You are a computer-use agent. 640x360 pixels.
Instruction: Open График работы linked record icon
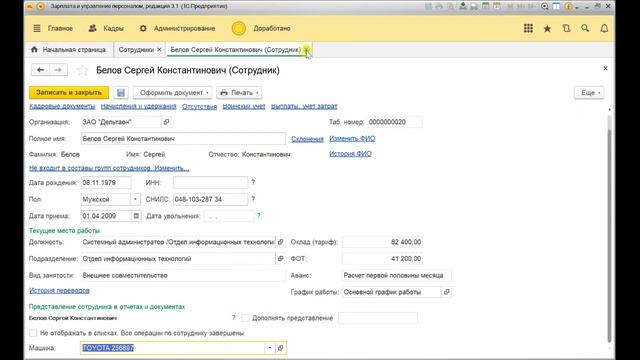447,292
